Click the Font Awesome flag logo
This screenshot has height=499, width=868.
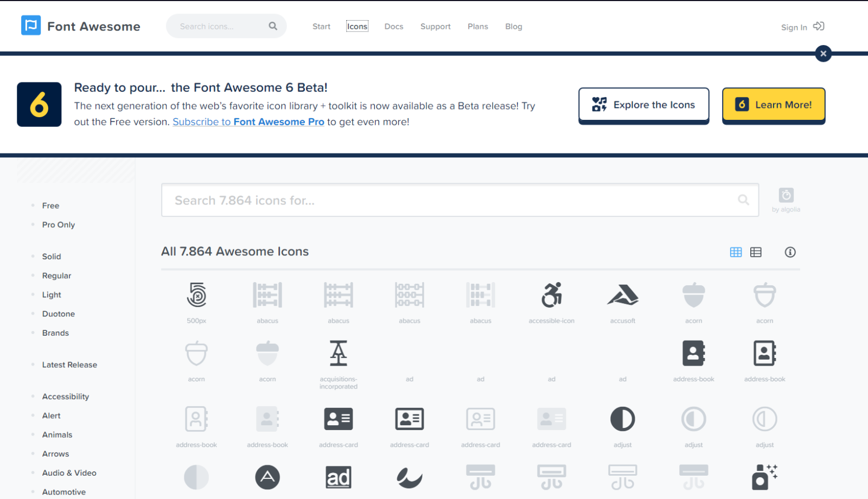tap(31, 25)
